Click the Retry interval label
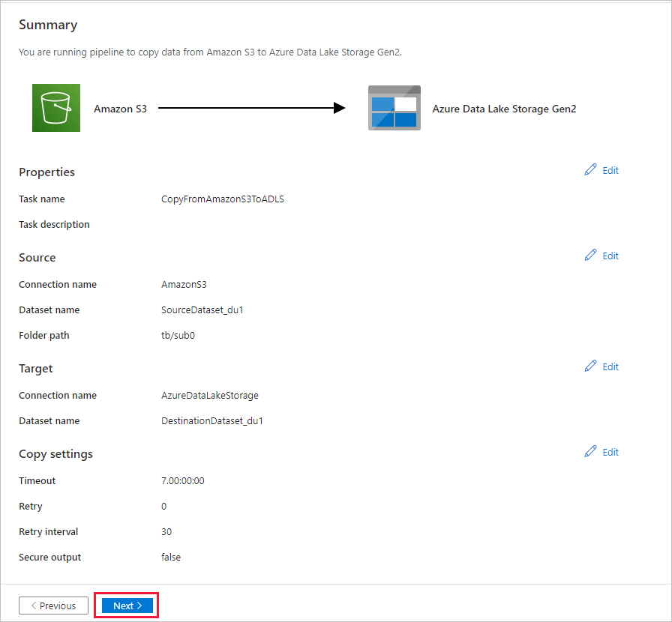 pyautogui.click(x=49, y=531)
